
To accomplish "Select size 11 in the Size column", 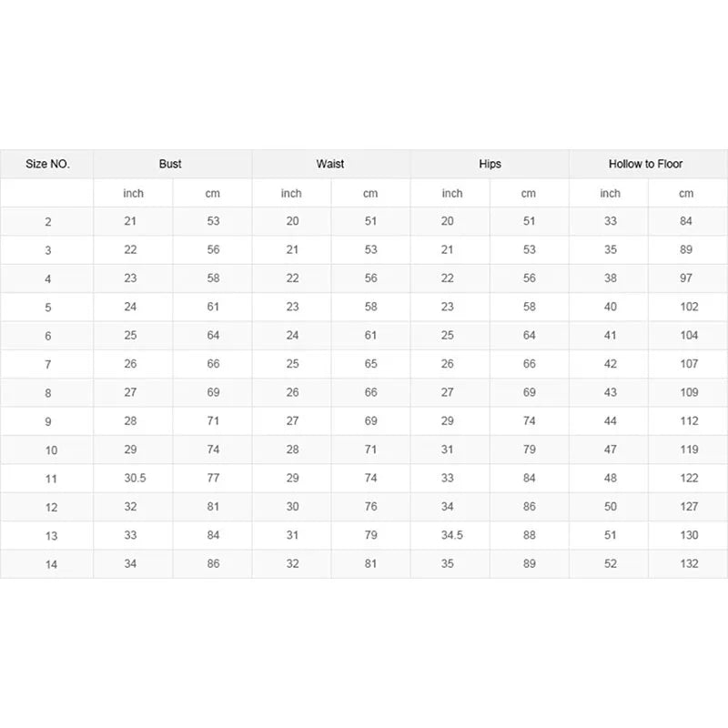I will [52, 479].
